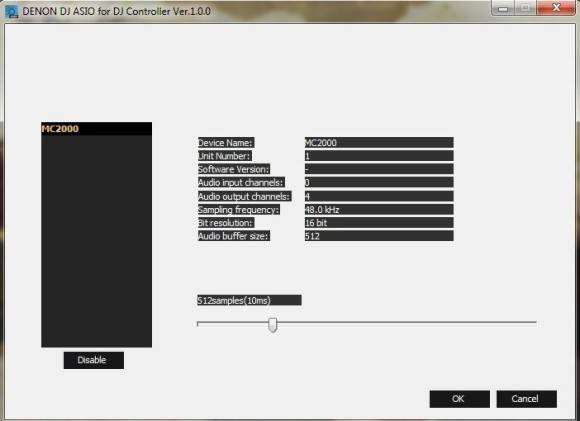Confirm settings with the OK button

point(459,399)
